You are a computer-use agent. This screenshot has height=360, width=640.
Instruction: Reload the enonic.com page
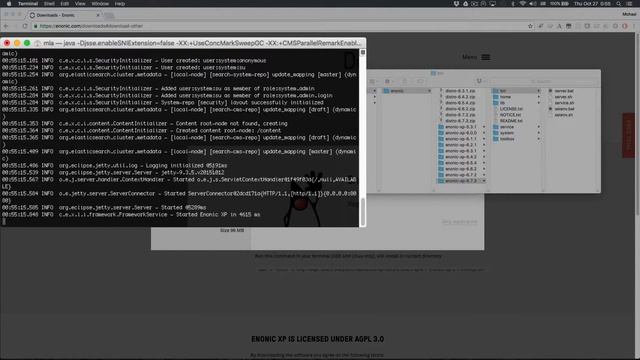pos(25,26)
